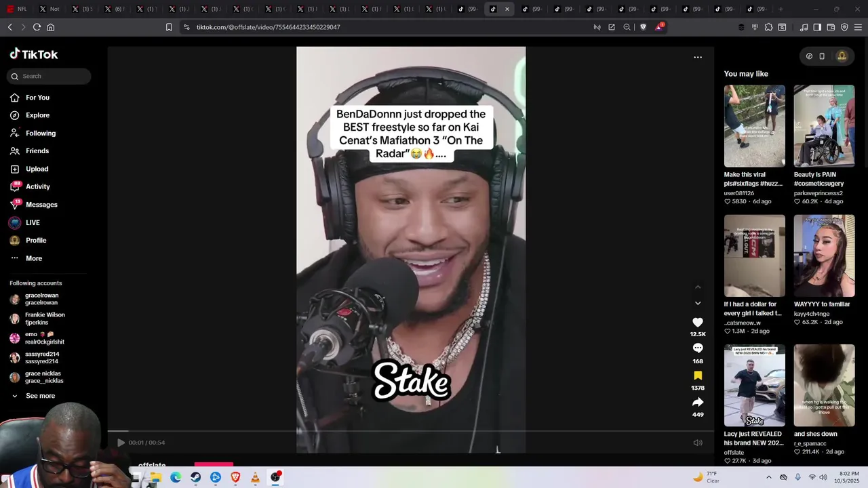Open VLC from the taskbar

(255, 477)
